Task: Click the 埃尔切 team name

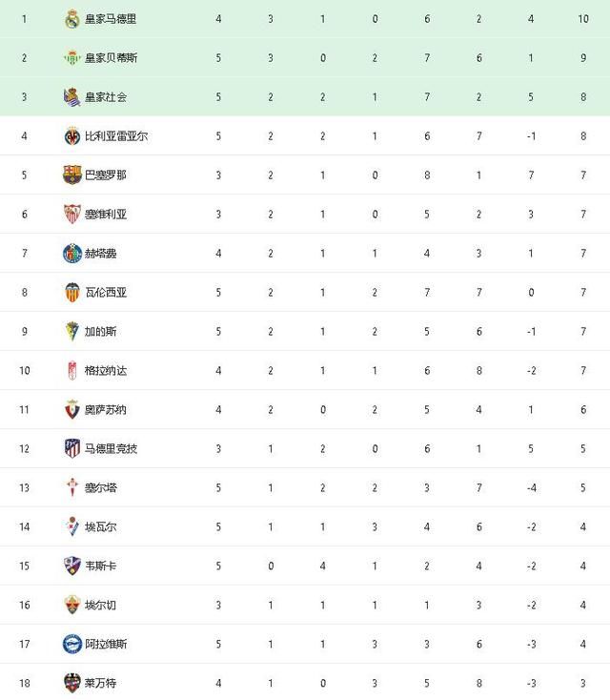Action: [100, 605]
